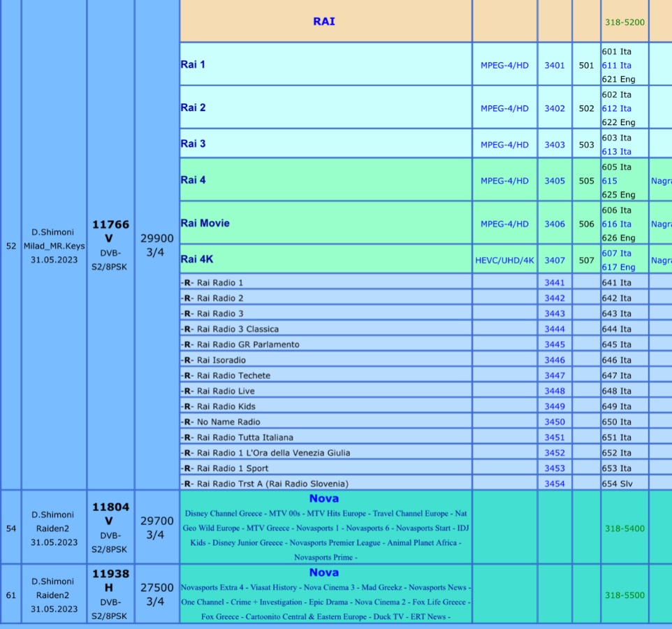Click audio link 612 Ita

pyautogui.click(x=616, y=108)
